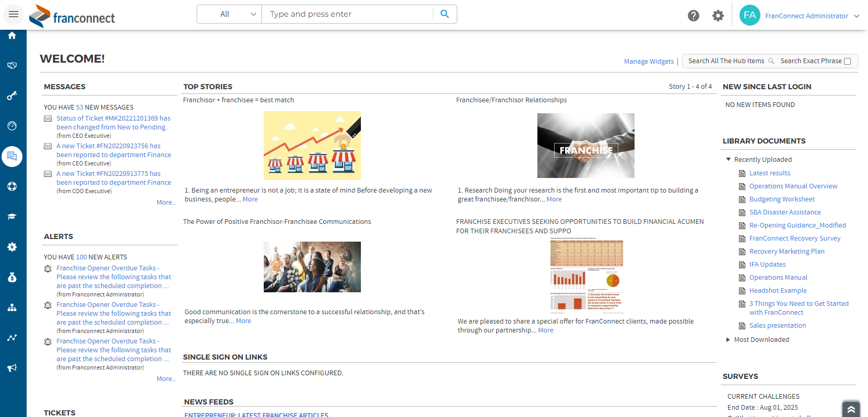Enable the Search Exact Phrase checkbox
The image size is (868, 417).
[847, 61]
